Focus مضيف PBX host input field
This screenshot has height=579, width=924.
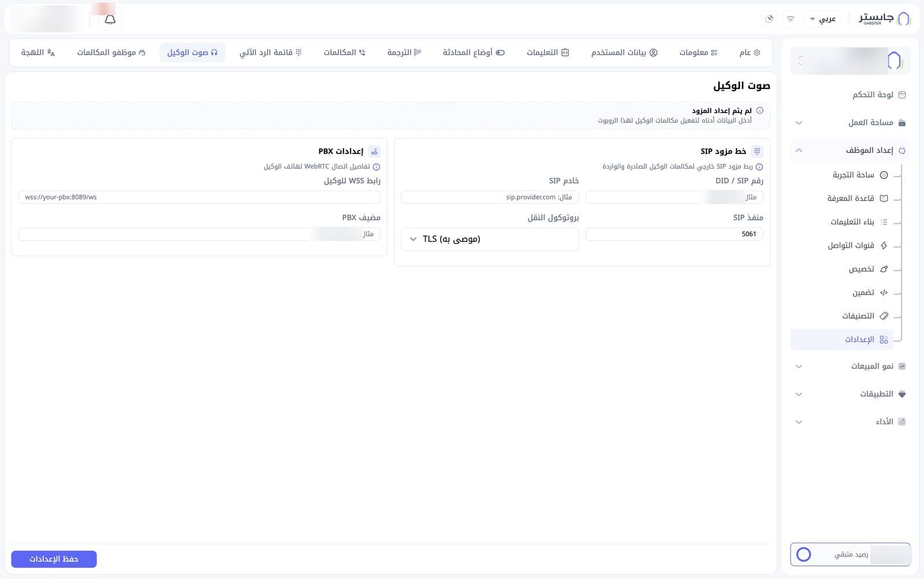(199, 234)
